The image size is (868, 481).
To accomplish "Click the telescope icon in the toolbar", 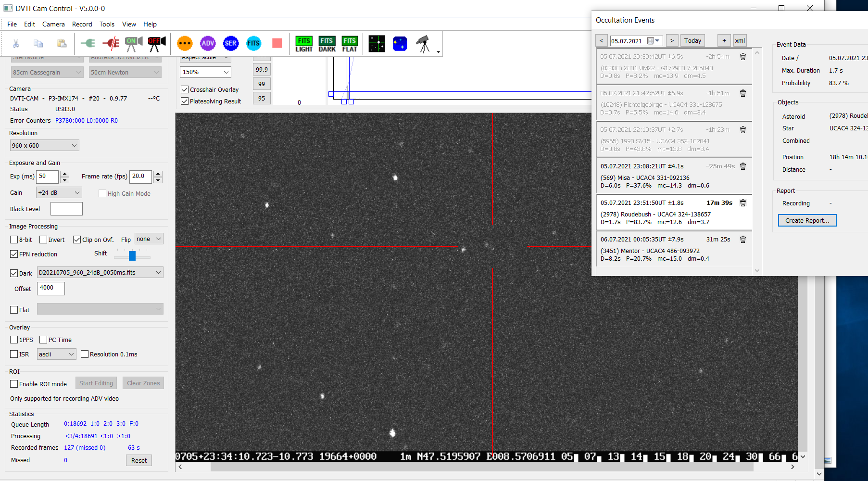I will (x=423, y=44).
